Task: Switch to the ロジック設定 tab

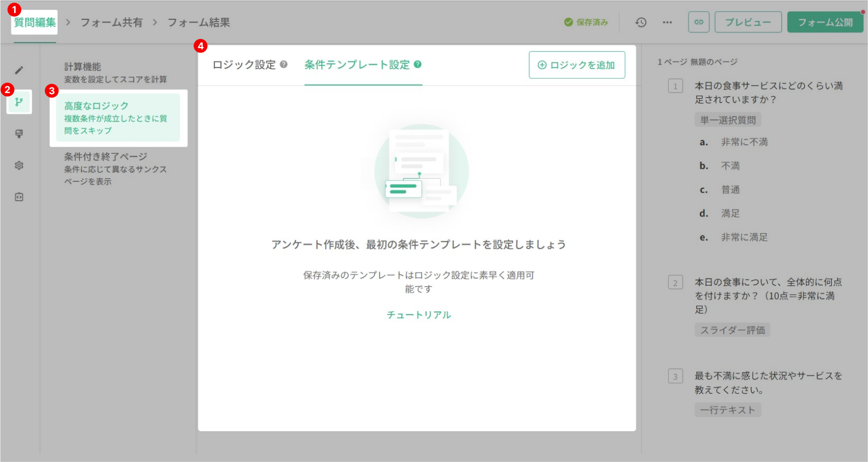Action: click(244, 65)
